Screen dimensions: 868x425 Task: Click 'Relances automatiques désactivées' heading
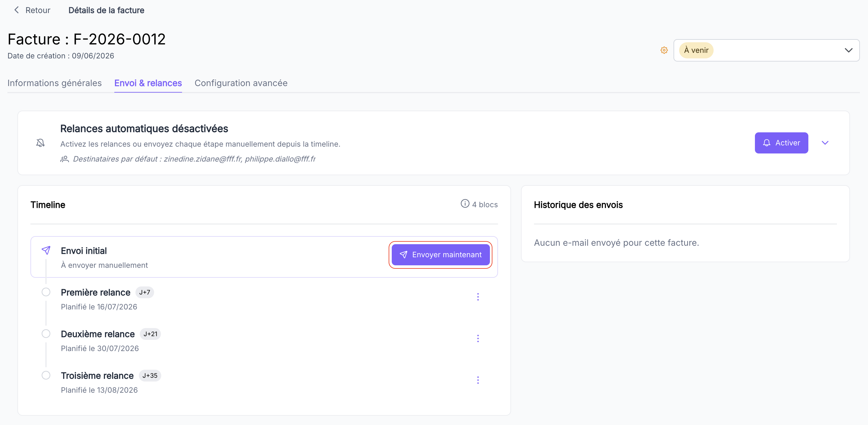144,128
